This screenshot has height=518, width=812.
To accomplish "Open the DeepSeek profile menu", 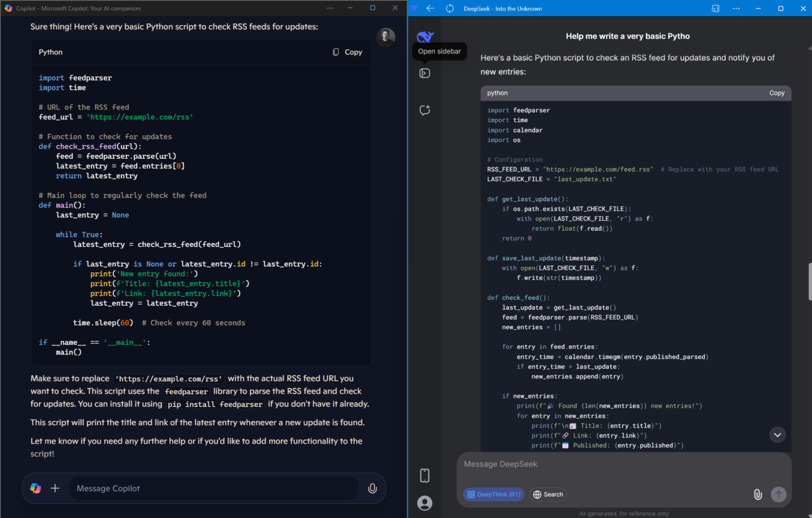I will coord(425,503).
